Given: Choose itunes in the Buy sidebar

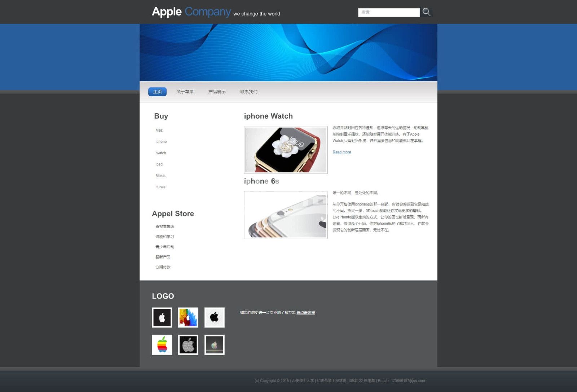Looking at the screenshot, I should tap(160, 187).
